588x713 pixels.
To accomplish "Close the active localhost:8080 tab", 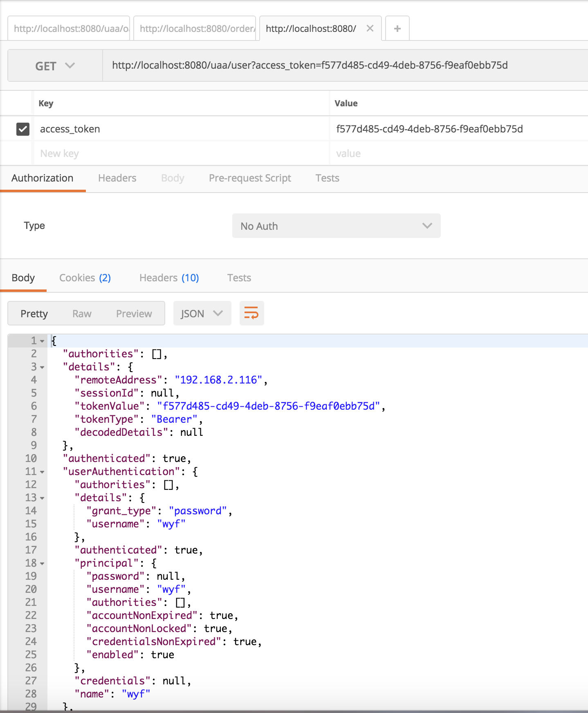I will (x=370, y=29).
